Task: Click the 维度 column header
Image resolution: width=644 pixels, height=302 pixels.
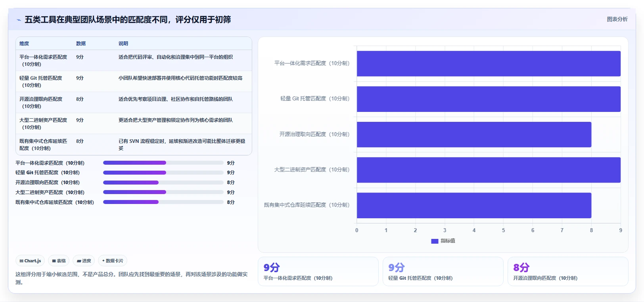Action: (x=24, y=44)
